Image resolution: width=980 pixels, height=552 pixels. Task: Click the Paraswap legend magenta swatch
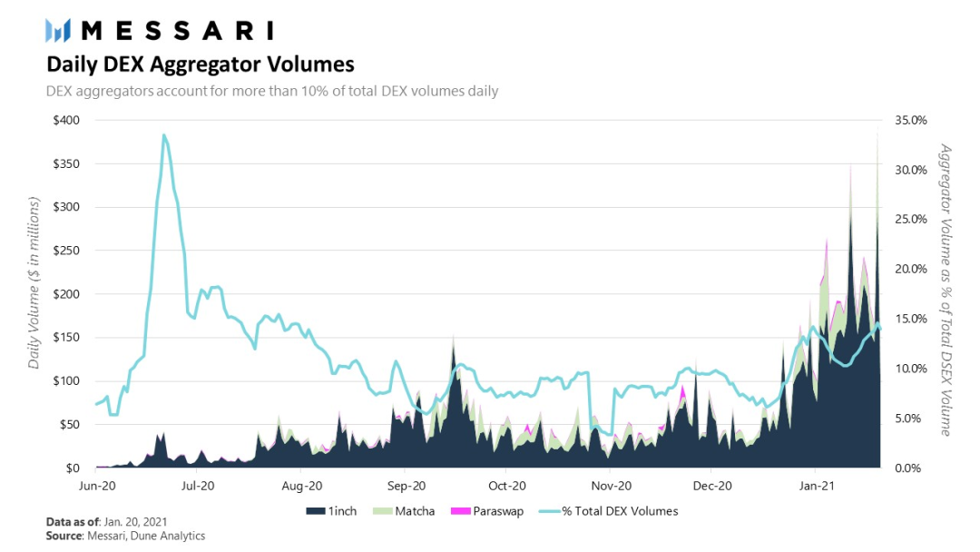tap(461, 511)
